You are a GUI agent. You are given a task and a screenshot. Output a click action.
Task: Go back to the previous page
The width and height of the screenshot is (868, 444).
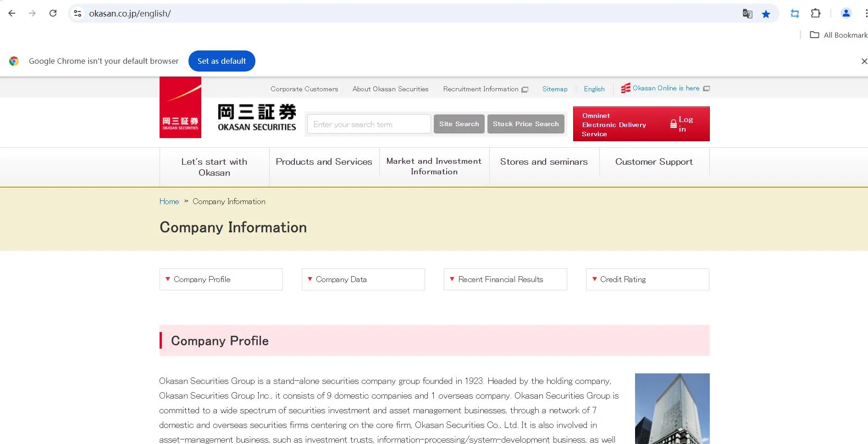point(12,13)
